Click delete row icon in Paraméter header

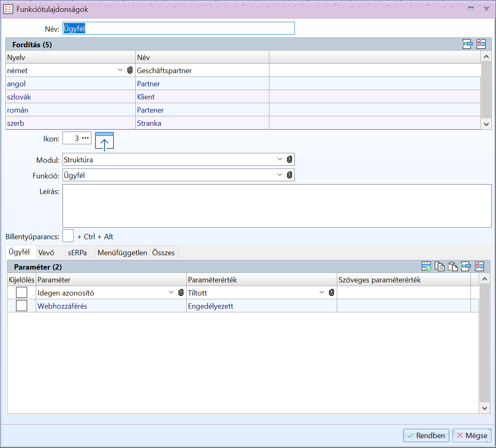coord(479,267)
